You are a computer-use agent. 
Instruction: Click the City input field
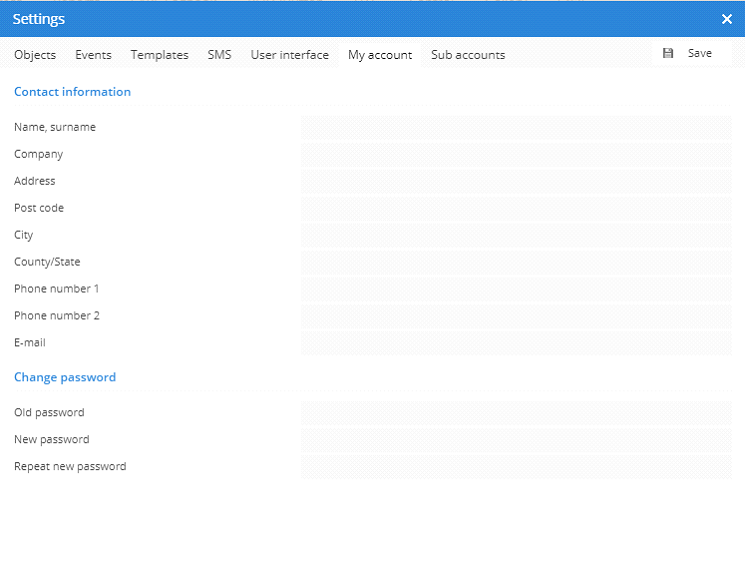pyautogui.click(x=516, y=236)
